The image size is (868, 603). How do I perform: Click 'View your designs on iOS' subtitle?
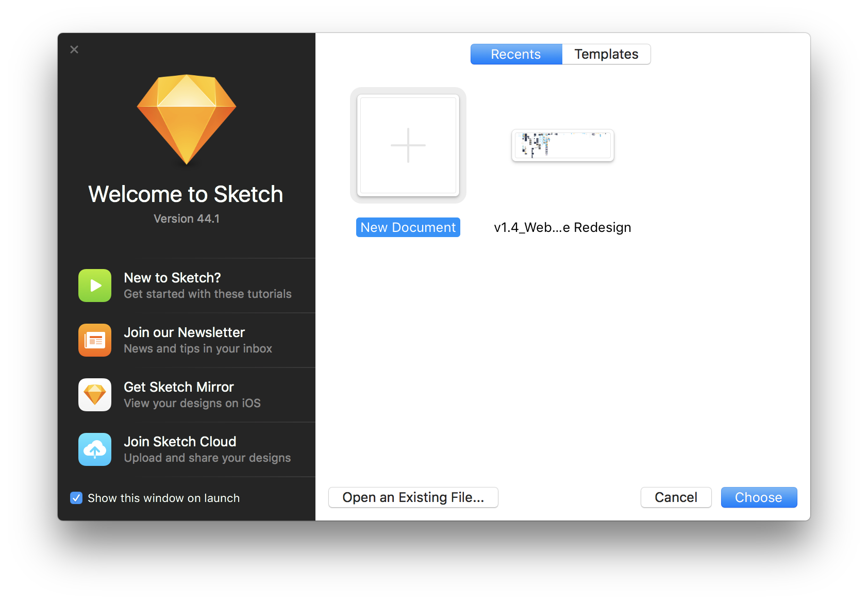[x=192, y=403]
